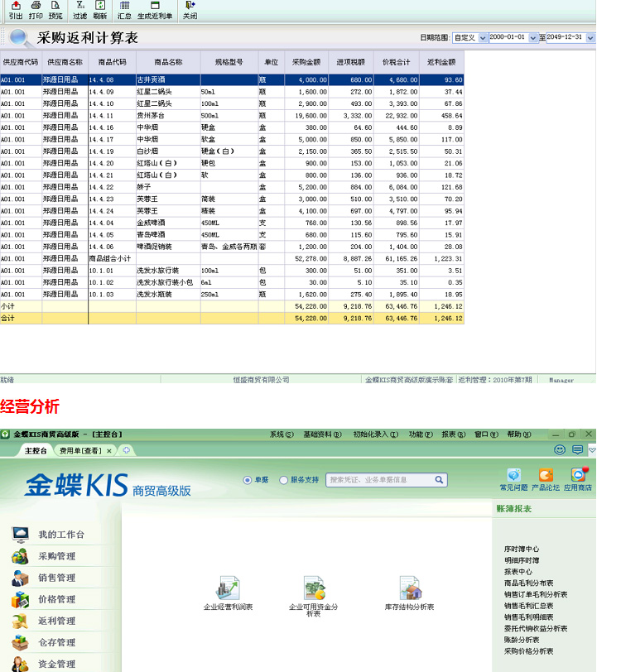
Task: Open 企业经营利润表 report icon
Action: 228,589
